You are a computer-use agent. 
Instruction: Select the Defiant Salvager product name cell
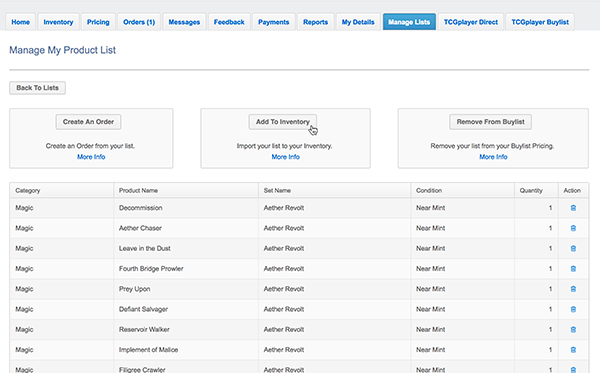[186, 309]
